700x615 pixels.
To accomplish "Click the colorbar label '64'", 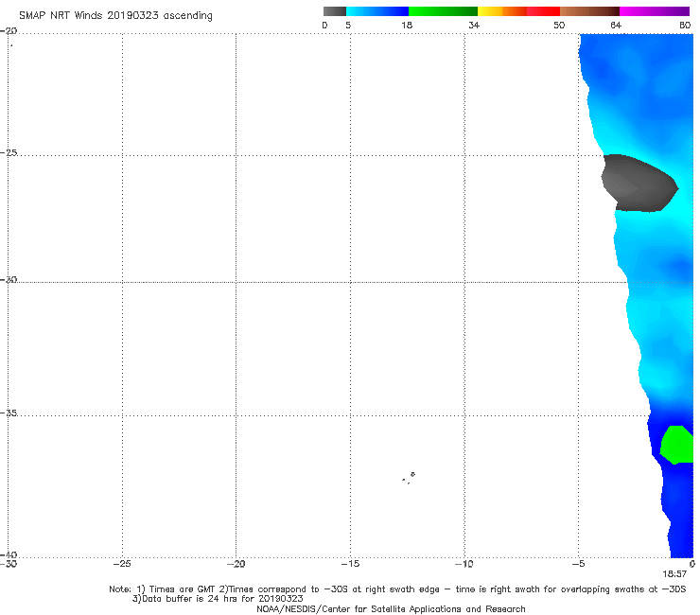I will [616, 26].
